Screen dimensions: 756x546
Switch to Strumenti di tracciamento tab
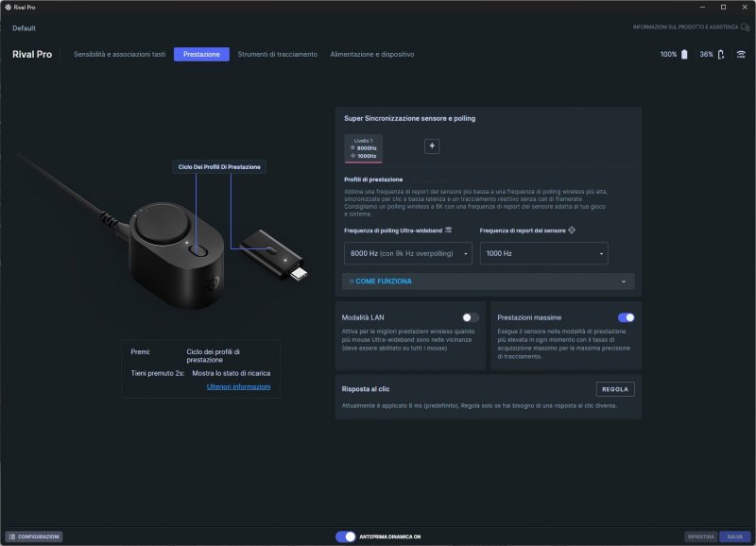[x=277, y=55]
